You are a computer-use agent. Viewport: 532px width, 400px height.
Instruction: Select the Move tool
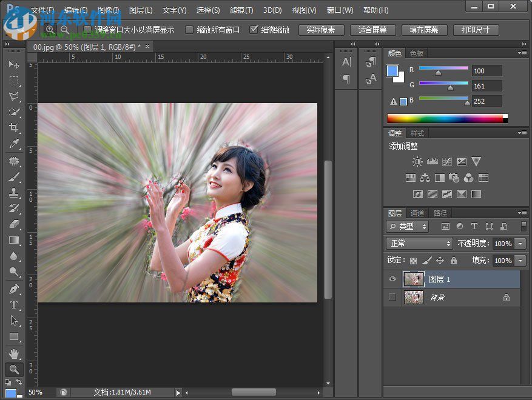13,64
